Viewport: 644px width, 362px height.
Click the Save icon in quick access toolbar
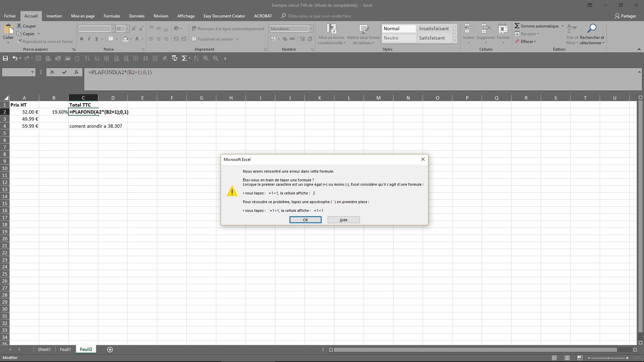tap(5, 58)
